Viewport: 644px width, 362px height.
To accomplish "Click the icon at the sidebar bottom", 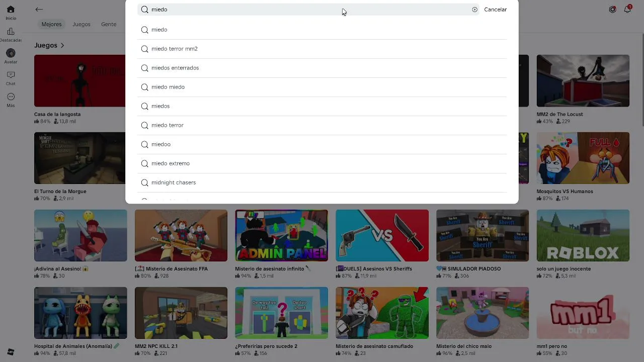I will pos(11,352).
